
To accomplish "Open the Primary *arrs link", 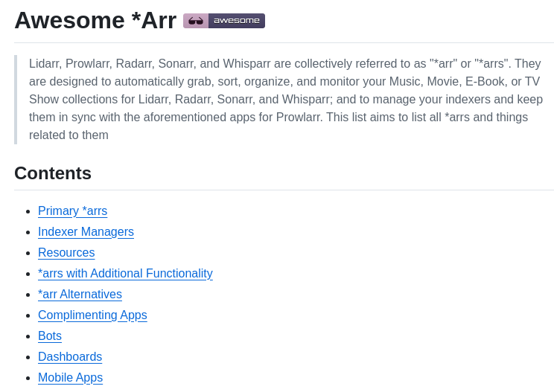I will coord(72,211).
